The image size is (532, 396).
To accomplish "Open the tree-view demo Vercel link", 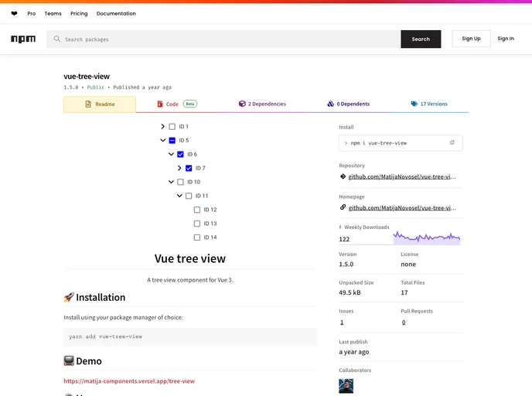I will tap(129, 381).
